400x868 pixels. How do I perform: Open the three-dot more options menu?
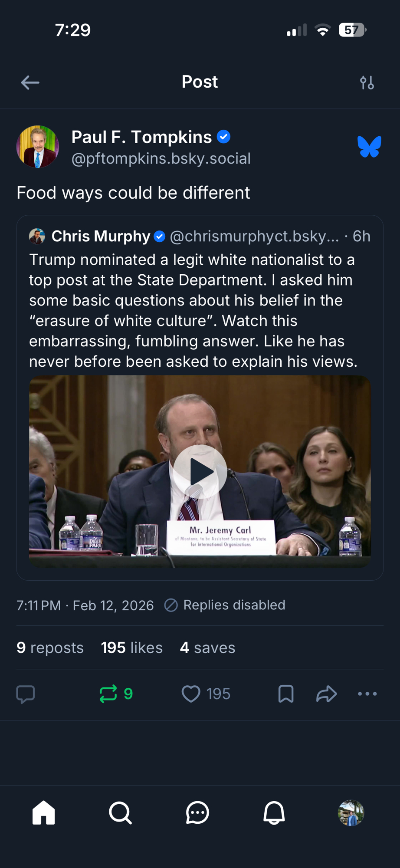click(x=367, y=694)
